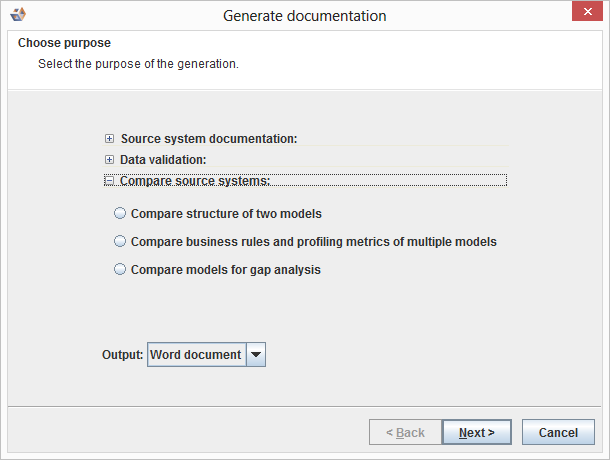Click the Generate documentation title bar
This screenshot has height=460, width=610.
pyautogui.click(x=304, y=15)
